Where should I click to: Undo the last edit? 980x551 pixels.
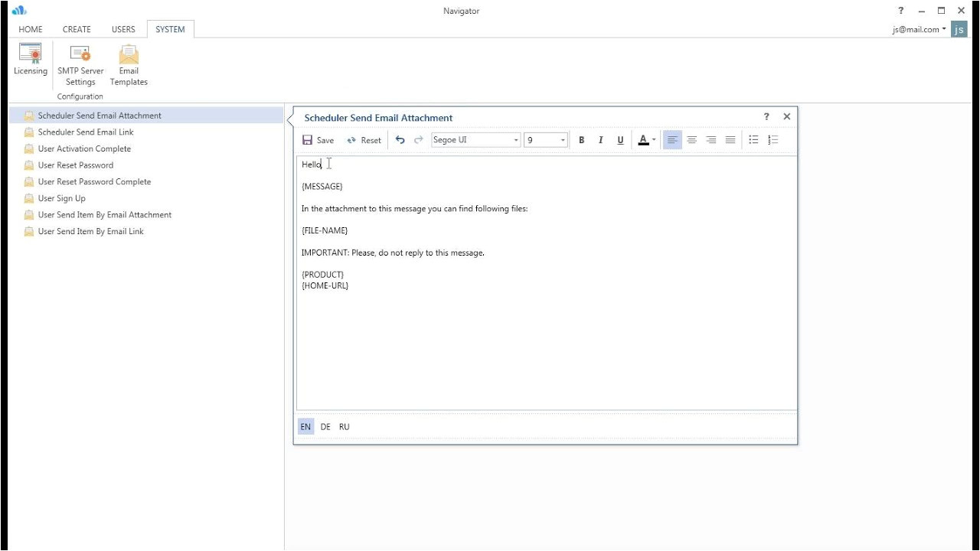pos(400,140)
